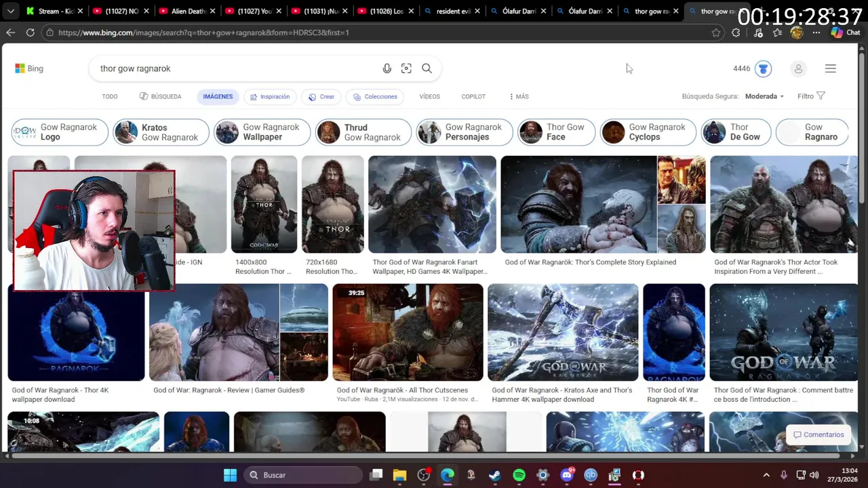This screenshot has height=488, width=868.
Task: Open Windows Start menu
Action: (230, 475)
